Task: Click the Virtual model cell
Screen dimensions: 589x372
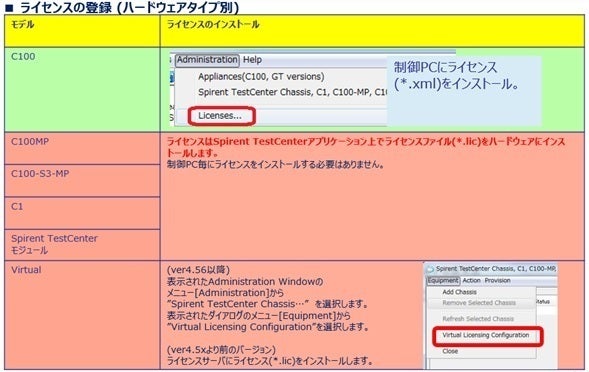Action: [82, 315]
